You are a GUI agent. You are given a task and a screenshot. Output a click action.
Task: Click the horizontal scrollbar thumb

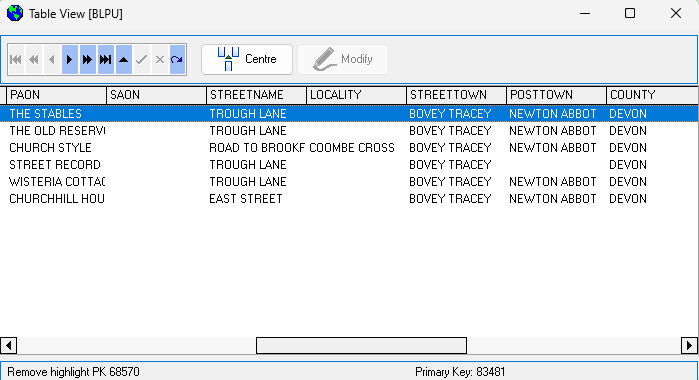362,345
